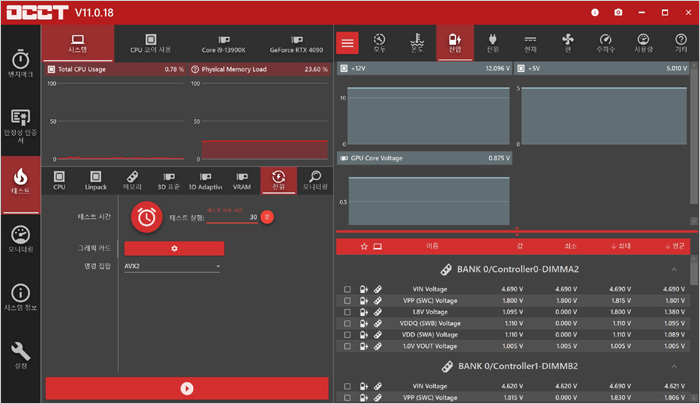Click the Physical Memory Load question icon
700x404 pixels.
click(x=195, y=69)
